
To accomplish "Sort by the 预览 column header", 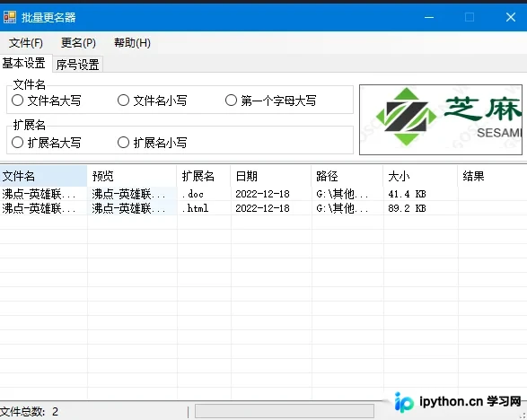I will (132, 176).
